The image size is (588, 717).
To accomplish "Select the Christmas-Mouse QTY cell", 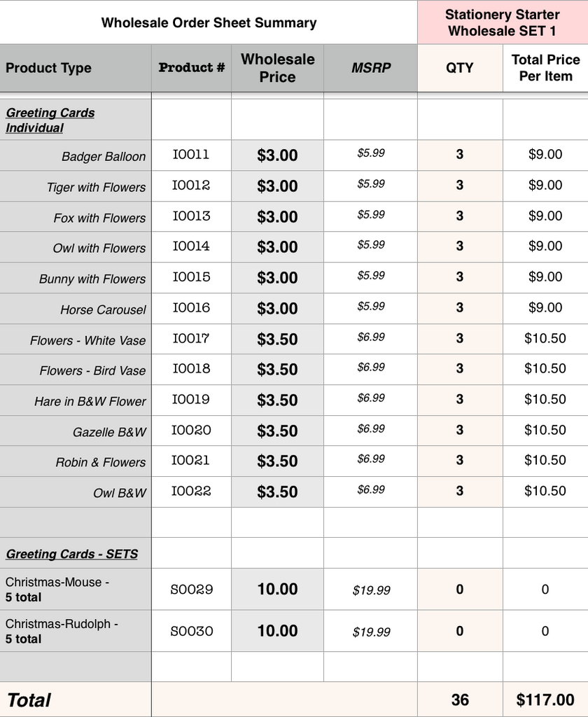I will 460,590.
